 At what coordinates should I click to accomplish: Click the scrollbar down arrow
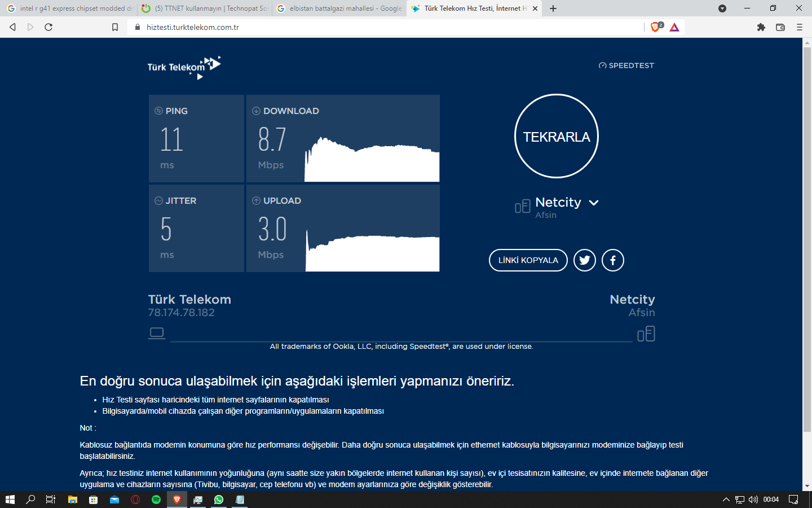pyautogui.click(x=807, y=486)
